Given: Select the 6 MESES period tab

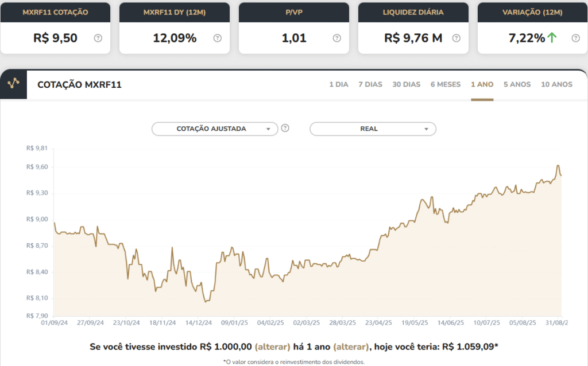Looking at the screenshot, I should [x=445, y=84].
